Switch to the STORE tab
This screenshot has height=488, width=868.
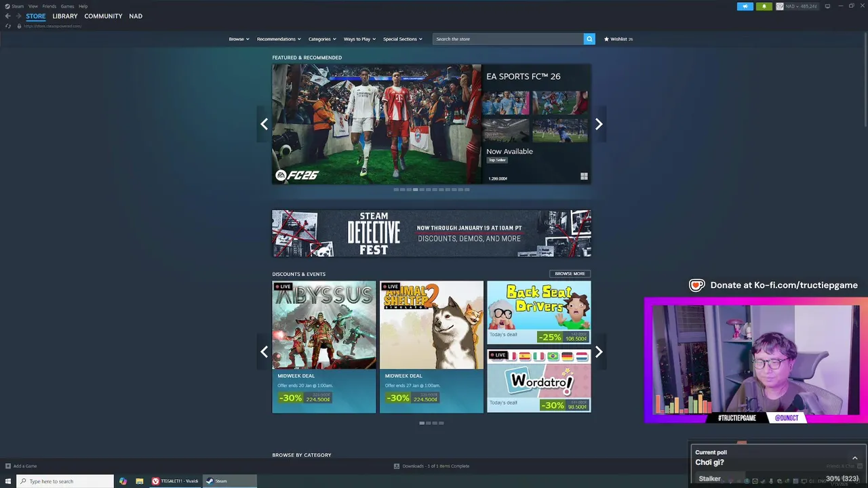36,16
